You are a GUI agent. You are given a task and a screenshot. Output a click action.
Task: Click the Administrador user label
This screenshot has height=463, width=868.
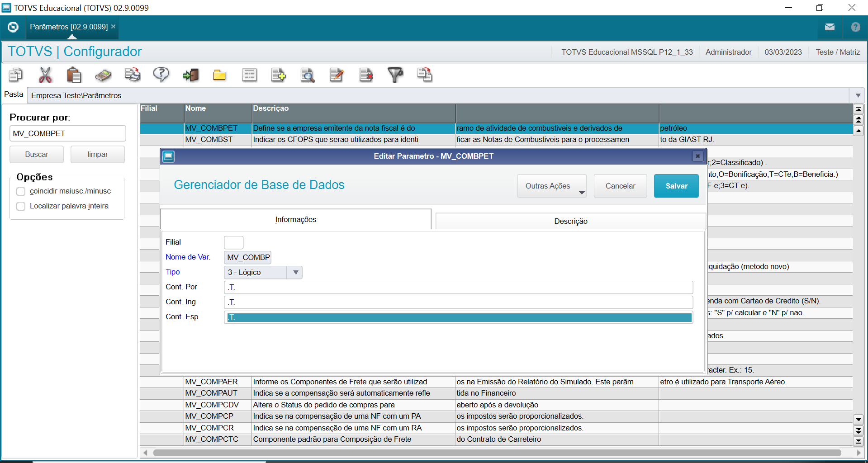click(x=728, y=52)
